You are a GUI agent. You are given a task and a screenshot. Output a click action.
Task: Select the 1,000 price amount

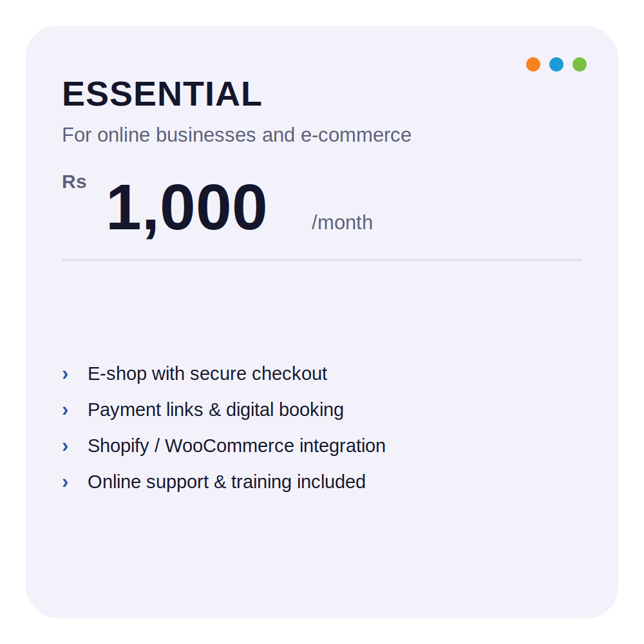[x=187, y=209]
